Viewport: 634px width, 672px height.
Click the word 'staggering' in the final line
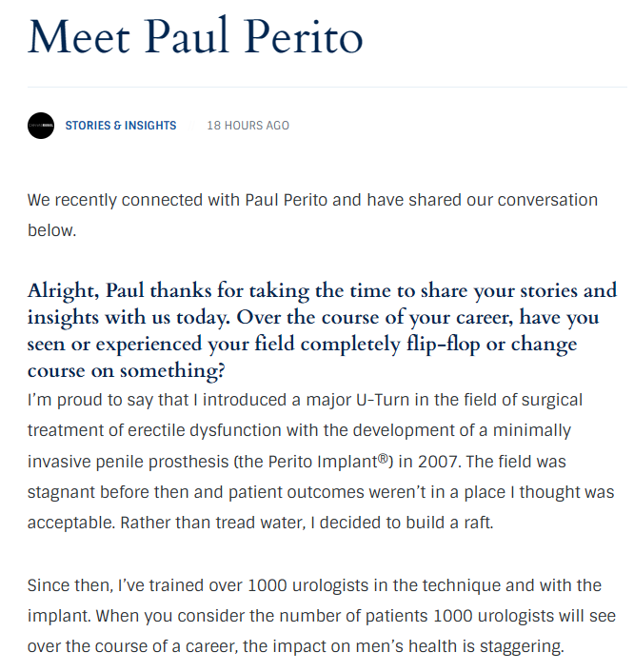pyautogui.click(x=520, y=646)
